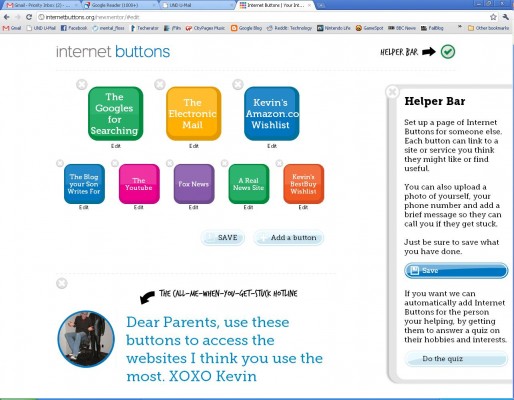Expand the Other bookmarks folder
The width and height of the screenshot is (514, 400).
pos(488,28)
